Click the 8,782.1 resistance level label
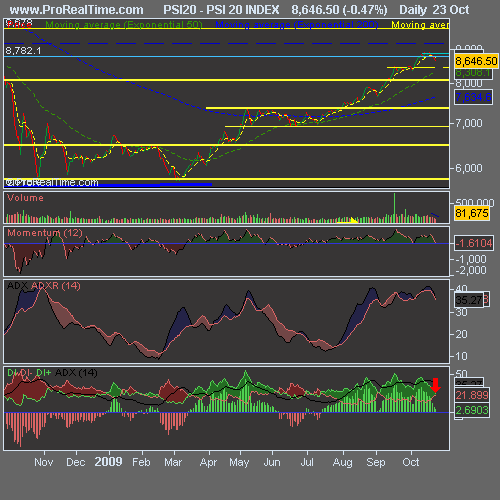The width and height of the screenshot is (500, 500). (x=23, y=51)
